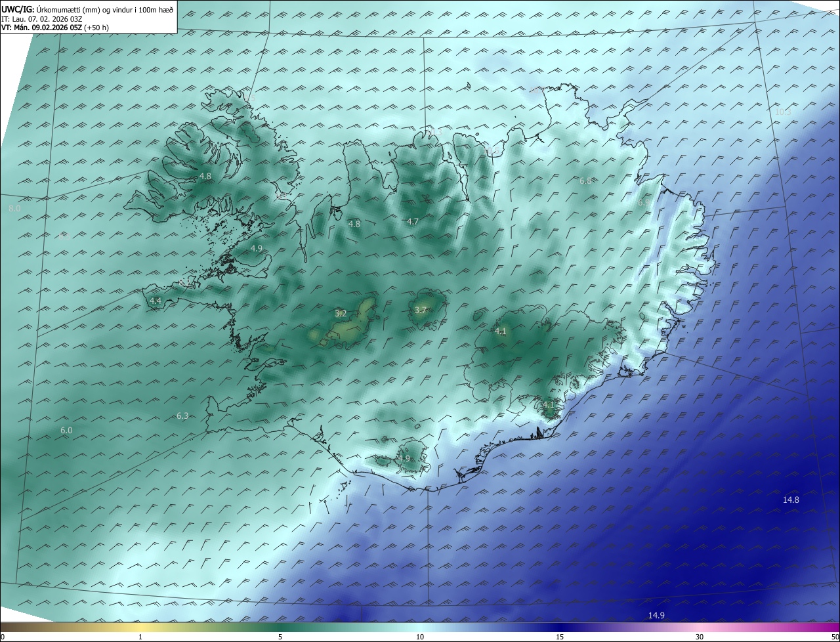Screen dimensions: 840x642
Task: Click the 6.3 value label offshore
Action: pyautogui.click(x=182, y=416)
